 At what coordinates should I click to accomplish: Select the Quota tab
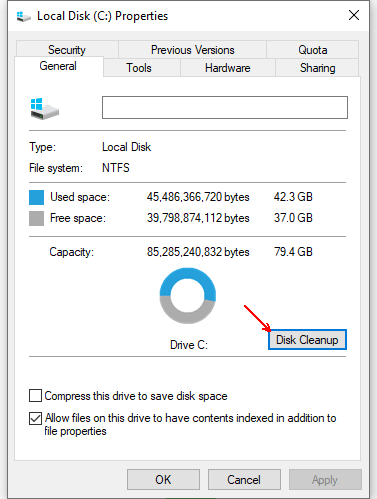tap(313, 50)
